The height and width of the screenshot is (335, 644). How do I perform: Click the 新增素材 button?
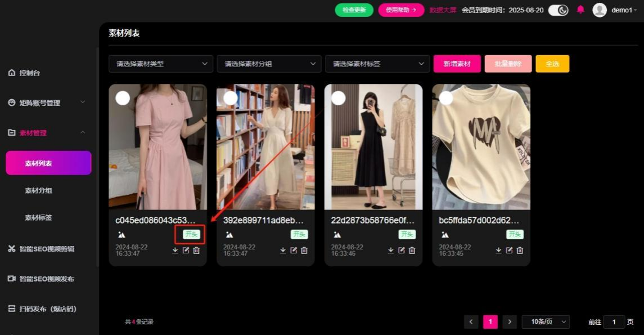click(457, 64)
